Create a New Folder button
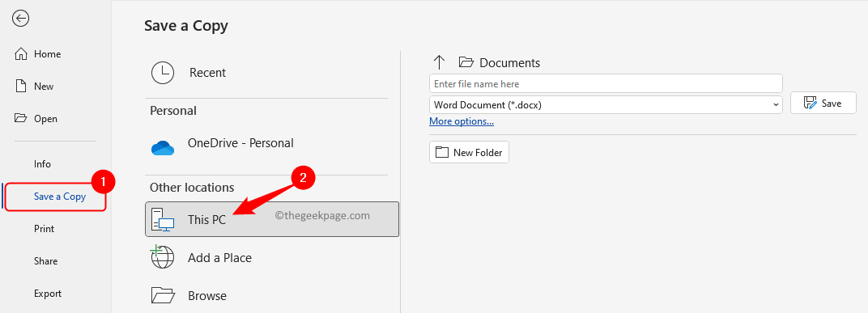This screenshot has width=868, height=313. [469, 152]
